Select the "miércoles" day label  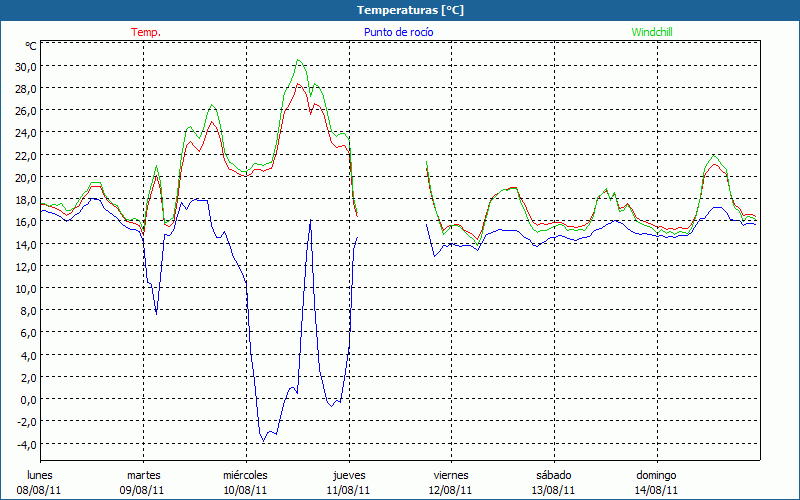coord(245,475)
